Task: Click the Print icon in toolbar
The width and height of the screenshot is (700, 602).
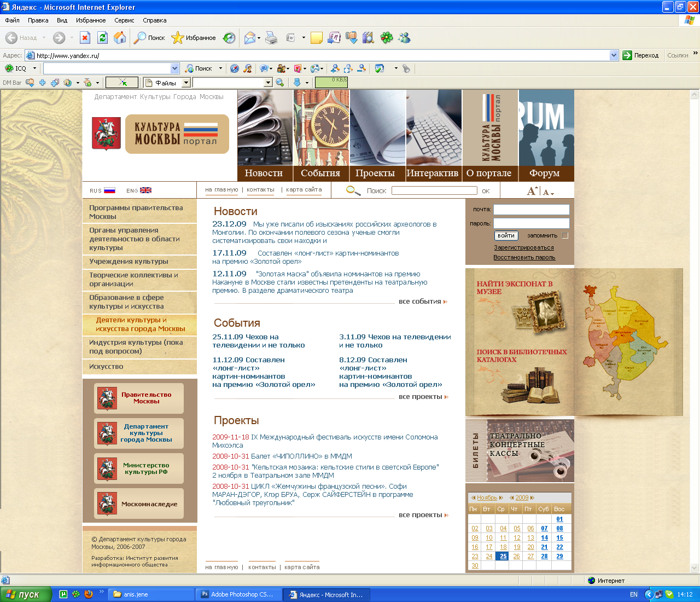Action: [x=271, y=38]
